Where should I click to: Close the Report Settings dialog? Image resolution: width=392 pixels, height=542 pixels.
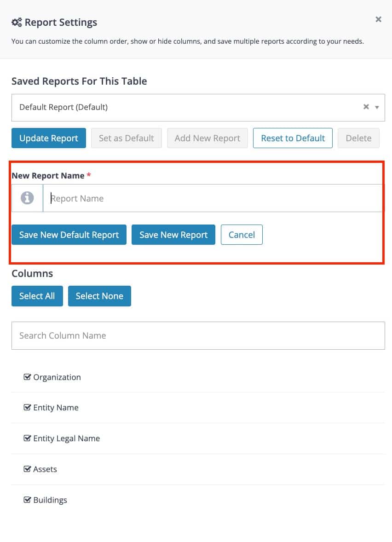click(379, 19)
